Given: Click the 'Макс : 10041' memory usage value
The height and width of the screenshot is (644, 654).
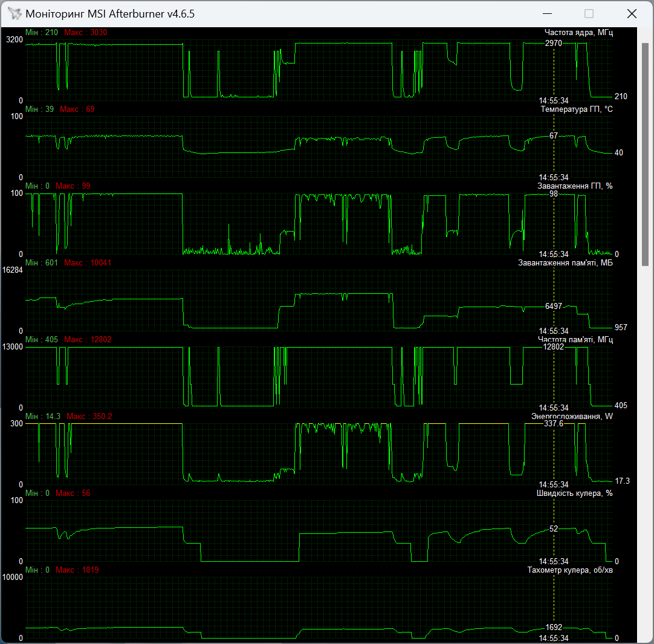Looking at the screenshot, I should pyautogui.click(x=88, y=263).
